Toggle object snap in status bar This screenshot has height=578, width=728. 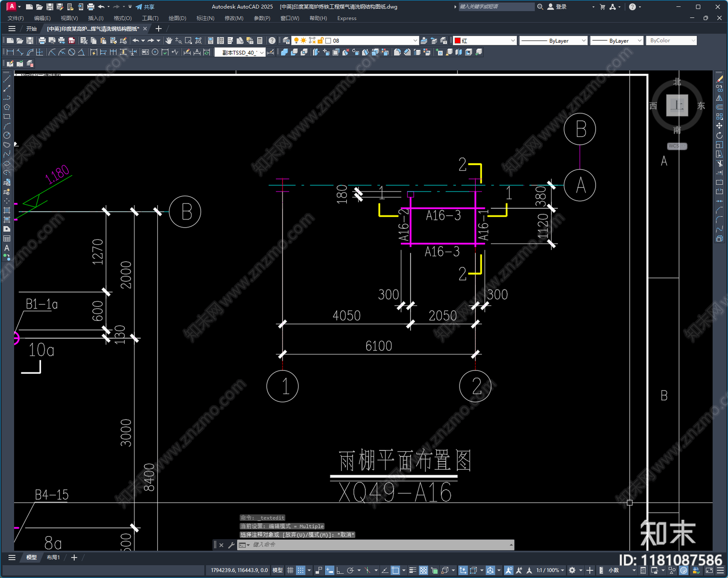pyautogui.click(x=395, y=570)
